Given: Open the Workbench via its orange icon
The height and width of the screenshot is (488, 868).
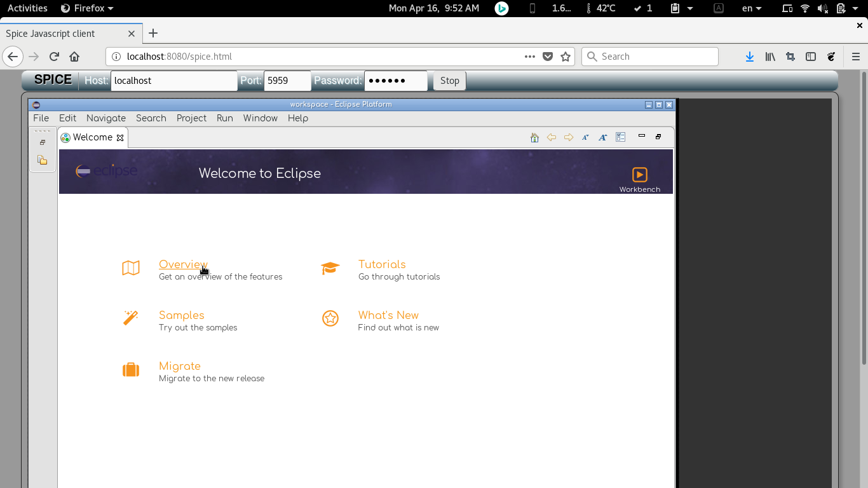Looking at the screenshot, I should click(639, 174).
